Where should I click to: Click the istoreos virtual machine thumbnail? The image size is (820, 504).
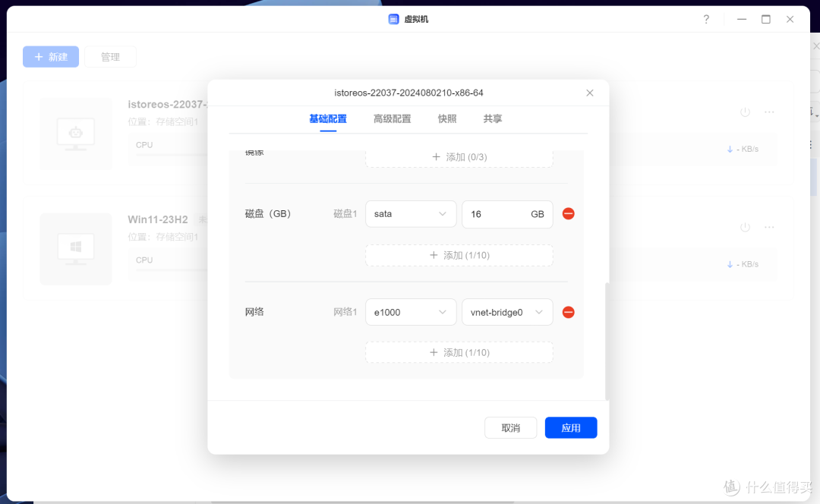tap(76, 134)
